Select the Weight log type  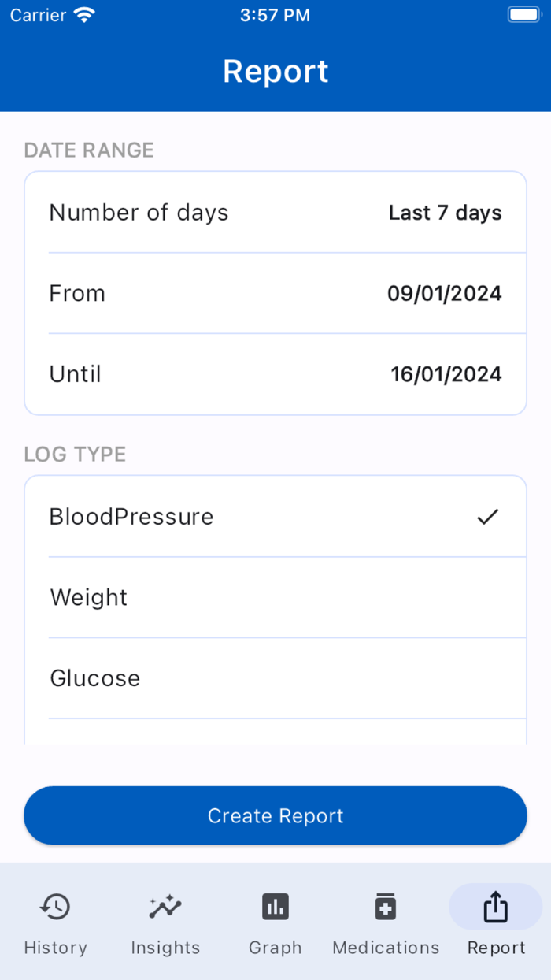275,597
